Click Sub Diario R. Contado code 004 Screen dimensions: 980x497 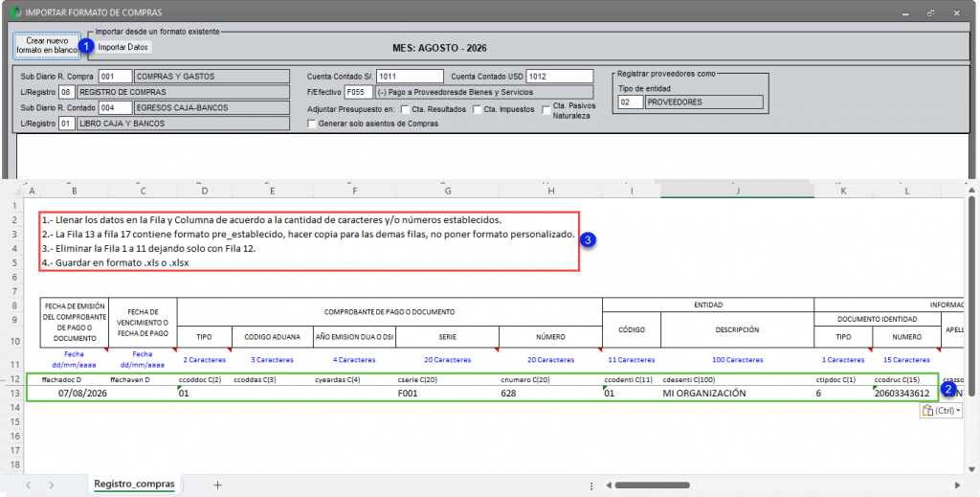[x=116, y=107]
